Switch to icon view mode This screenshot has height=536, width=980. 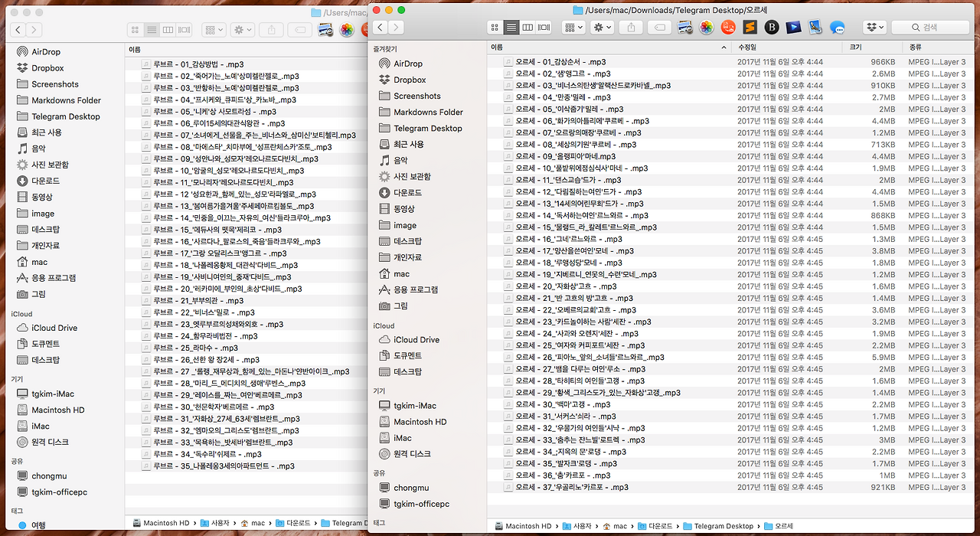pyautogui.click(x=495, y=27)
